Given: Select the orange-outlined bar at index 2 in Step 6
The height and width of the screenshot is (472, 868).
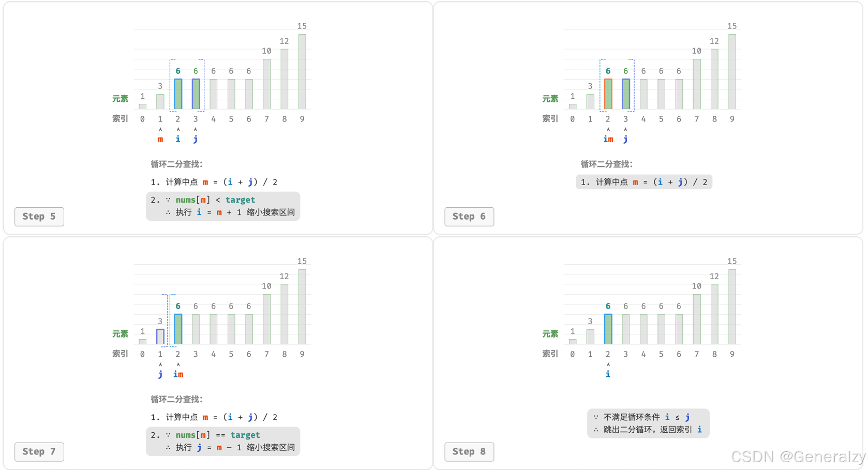Looking at the screenshot, I should tap(608, 94).
